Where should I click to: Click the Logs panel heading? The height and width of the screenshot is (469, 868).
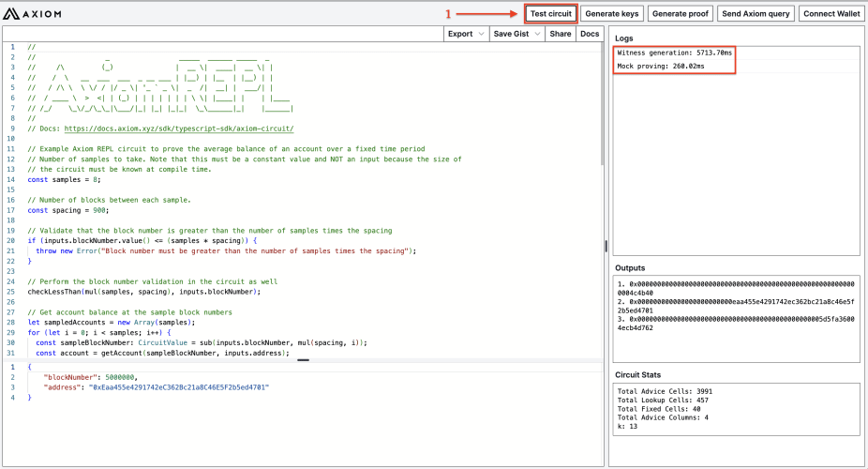(624, 38)
